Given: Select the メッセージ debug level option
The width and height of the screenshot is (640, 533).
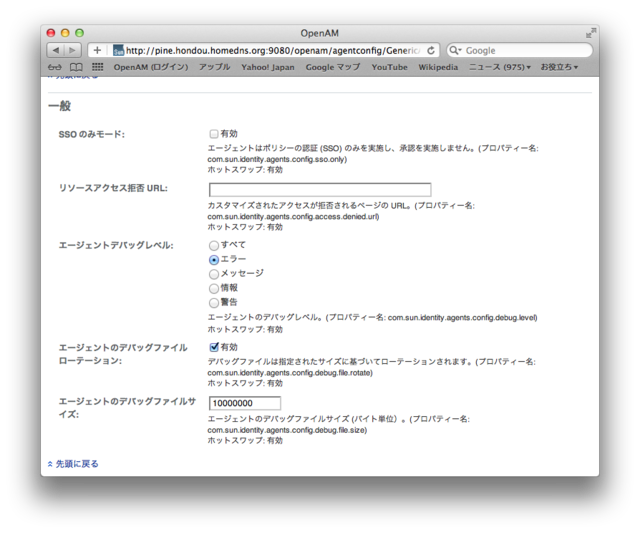Looking at the screenshot, I should [214, 273].
